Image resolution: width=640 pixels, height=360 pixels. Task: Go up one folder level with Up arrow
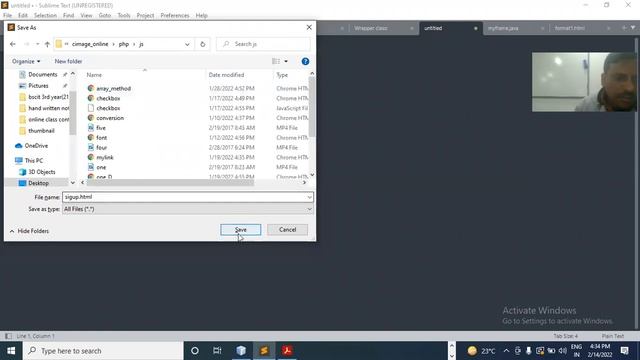(x=47, y=44)
